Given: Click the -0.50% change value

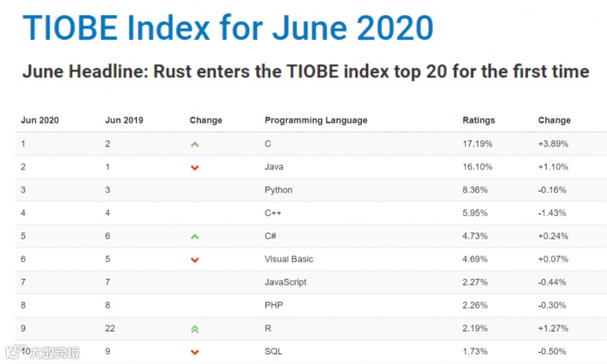Looking at the screenshot, I should pyautogui.click(x=552, y=351).
